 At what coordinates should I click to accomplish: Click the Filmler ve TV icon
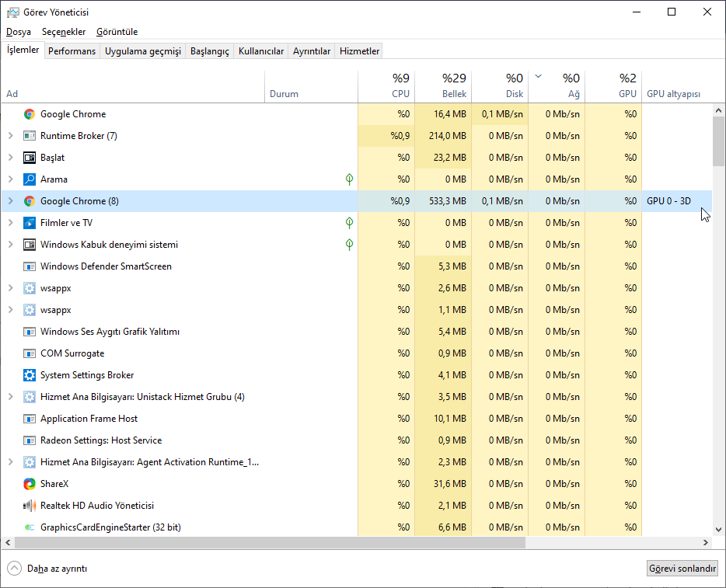[30, 223]
